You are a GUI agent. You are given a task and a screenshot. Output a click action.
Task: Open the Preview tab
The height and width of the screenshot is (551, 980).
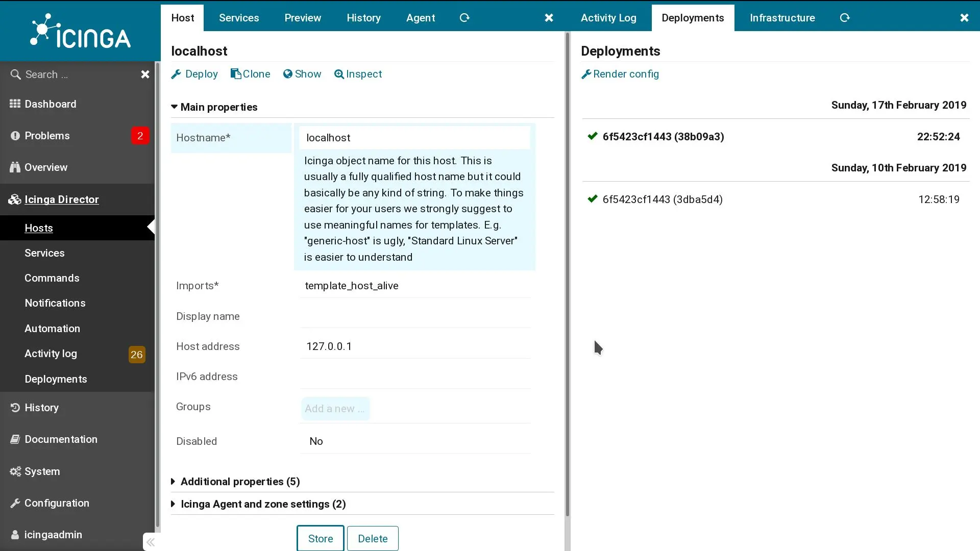tap(303, 18)
